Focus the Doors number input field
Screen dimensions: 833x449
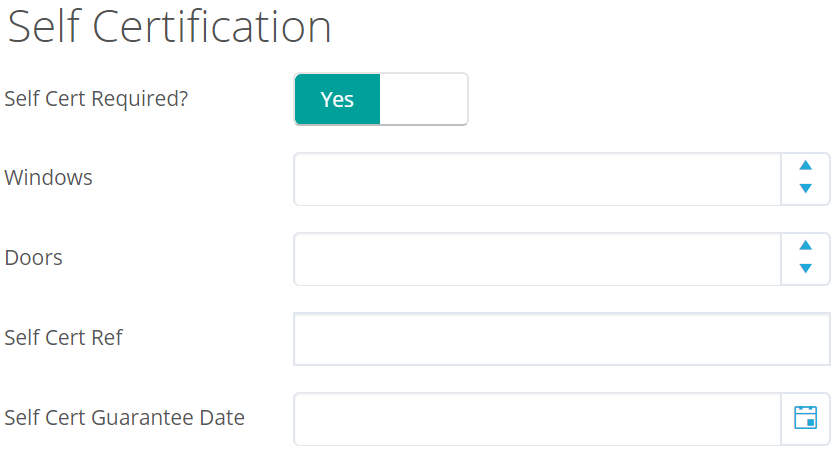point(536,259)
